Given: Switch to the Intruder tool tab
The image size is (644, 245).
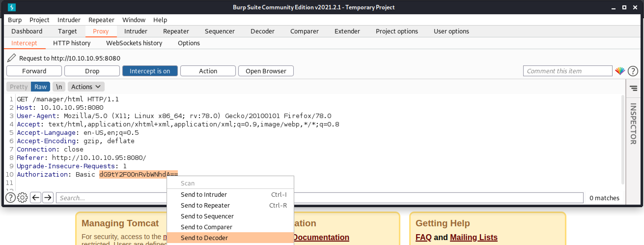Looking at the screenshot, I should click(136, 31).
